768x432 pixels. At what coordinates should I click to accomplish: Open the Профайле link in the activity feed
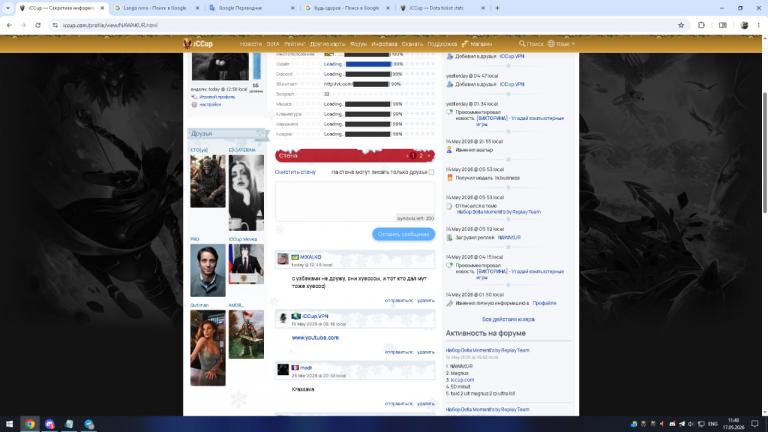coord(544,303)
